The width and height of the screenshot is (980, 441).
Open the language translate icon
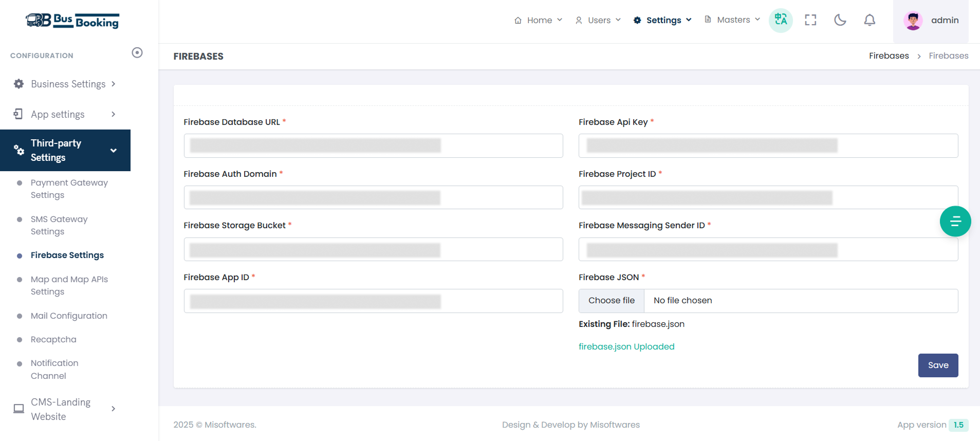781,20
